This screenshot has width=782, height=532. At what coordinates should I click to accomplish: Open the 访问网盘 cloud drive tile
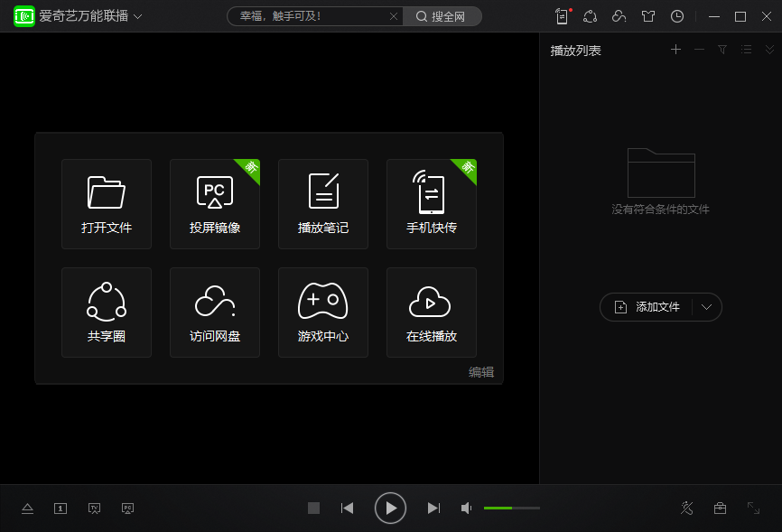(215, 313)
